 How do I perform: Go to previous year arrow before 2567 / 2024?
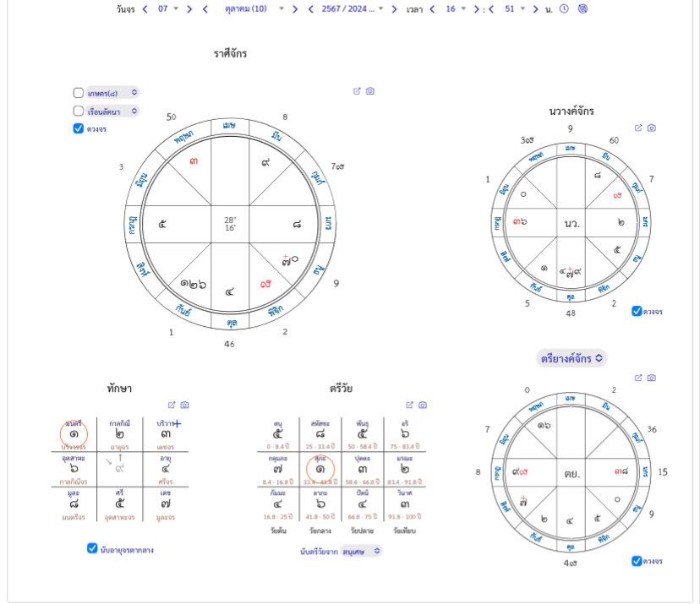[311, 9]
